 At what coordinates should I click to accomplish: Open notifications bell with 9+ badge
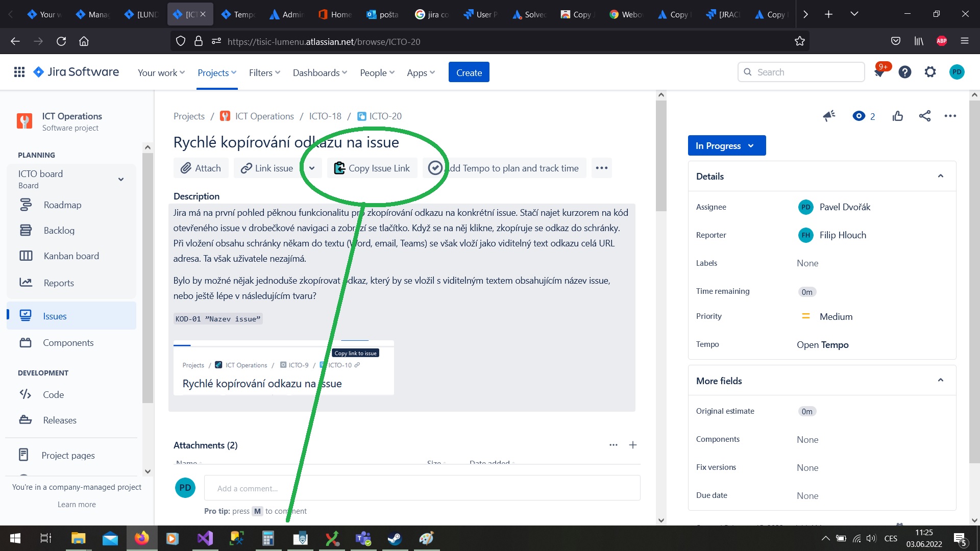(x=879, y=72)
